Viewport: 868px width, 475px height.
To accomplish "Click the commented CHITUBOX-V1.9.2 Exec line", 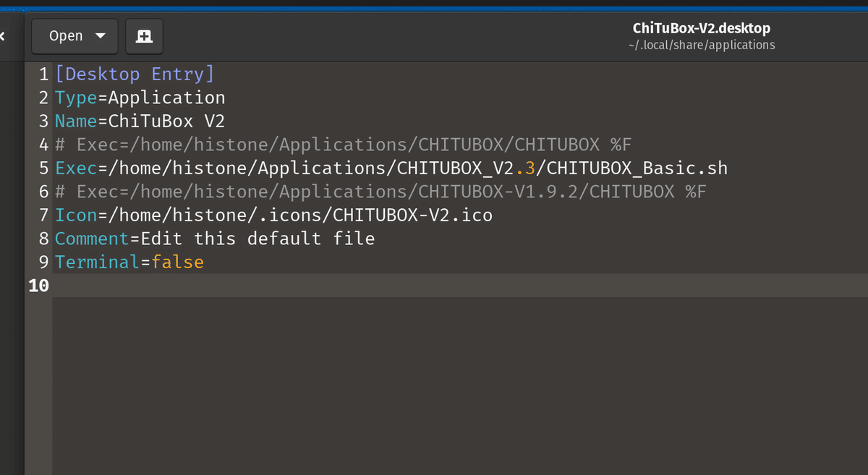I will click(x=380, y=192).
